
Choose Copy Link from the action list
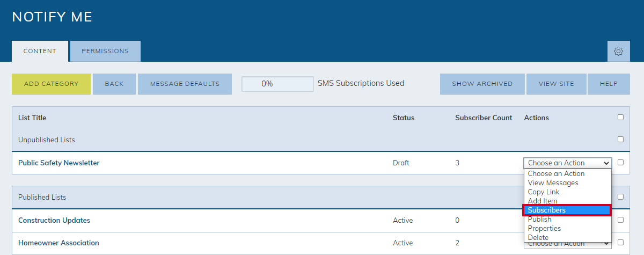(568, 192)
